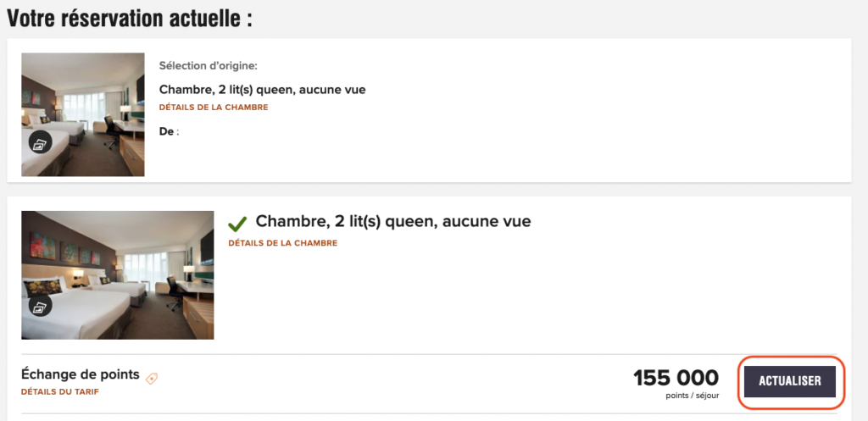Click the green checkmark next to room title
The image size is (868, 421).
click(x=238, y=224)
